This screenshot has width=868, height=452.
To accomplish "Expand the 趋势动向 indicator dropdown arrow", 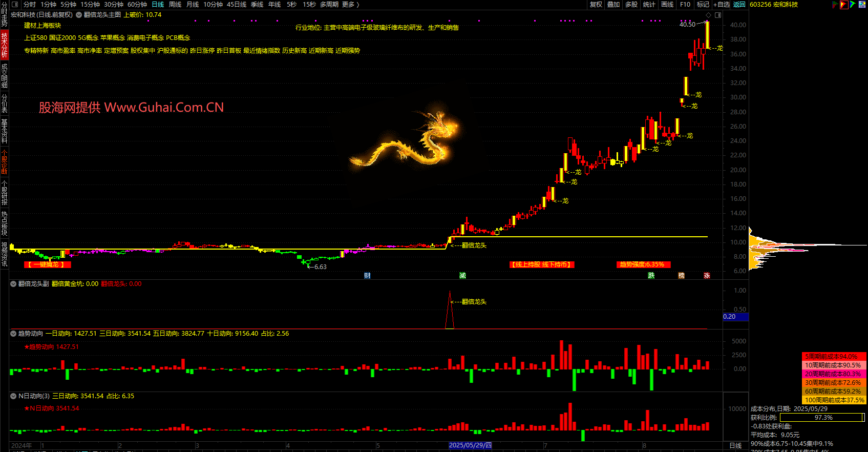I will 13,333.
